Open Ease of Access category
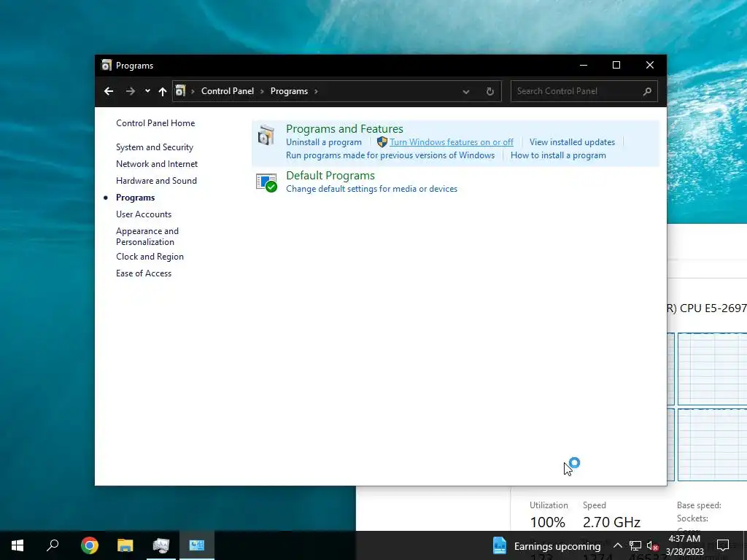The width and height of the screenshot is (747, 560). click(144, 273)
